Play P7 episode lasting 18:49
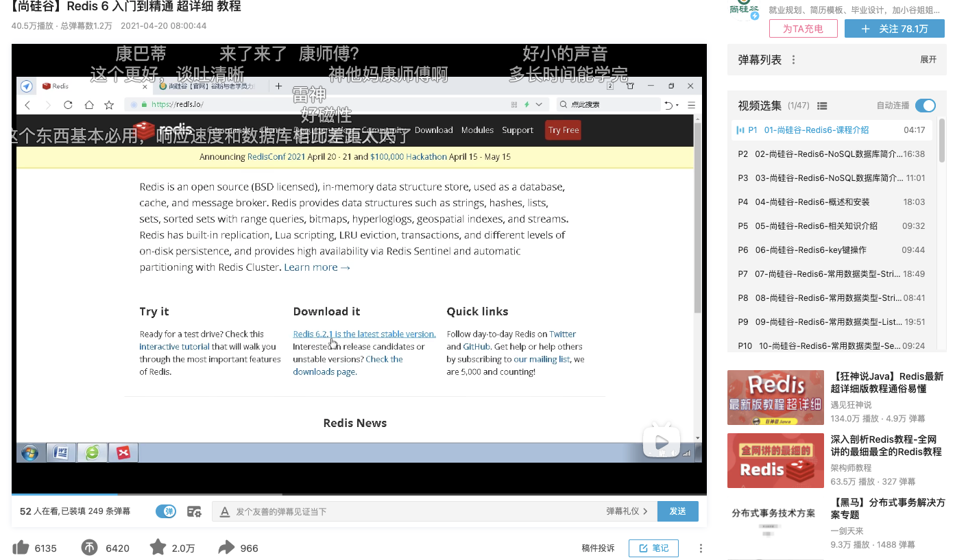 click(832, 274)
